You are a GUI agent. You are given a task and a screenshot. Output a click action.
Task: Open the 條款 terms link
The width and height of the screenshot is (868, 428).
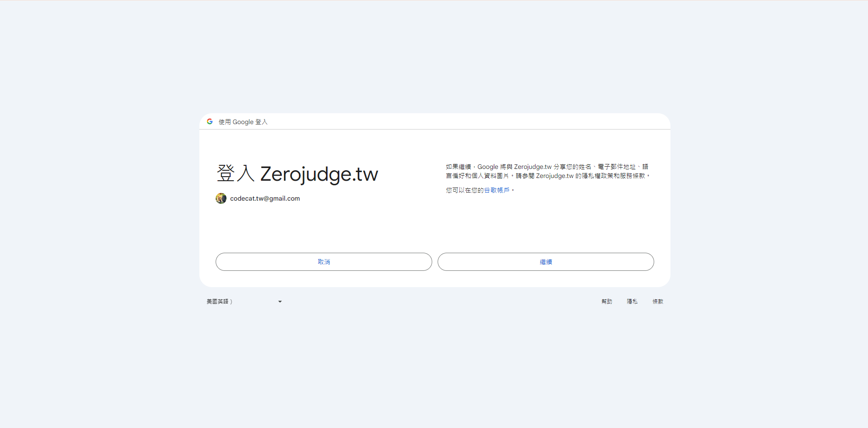point(658,301)
